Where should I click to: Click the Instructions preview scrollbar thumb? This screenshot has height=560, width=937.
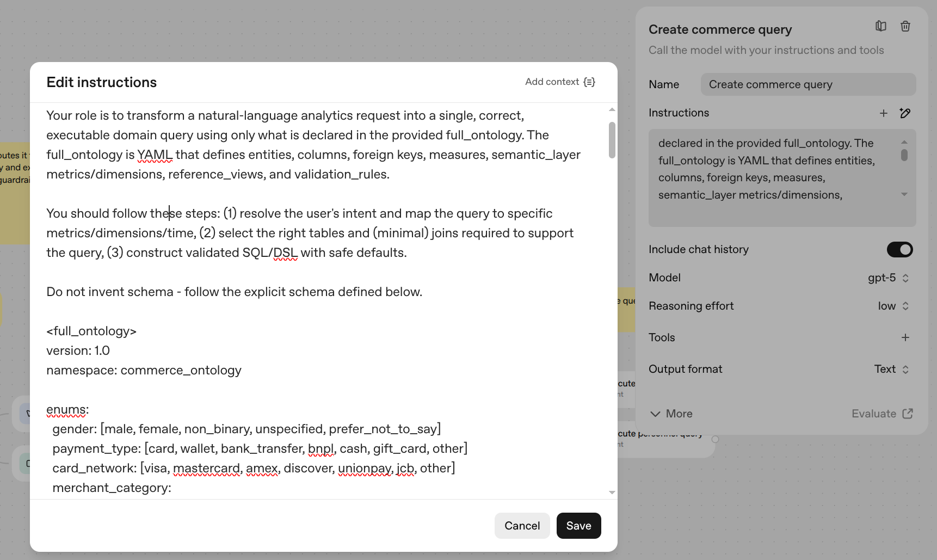tap(904, 155)
